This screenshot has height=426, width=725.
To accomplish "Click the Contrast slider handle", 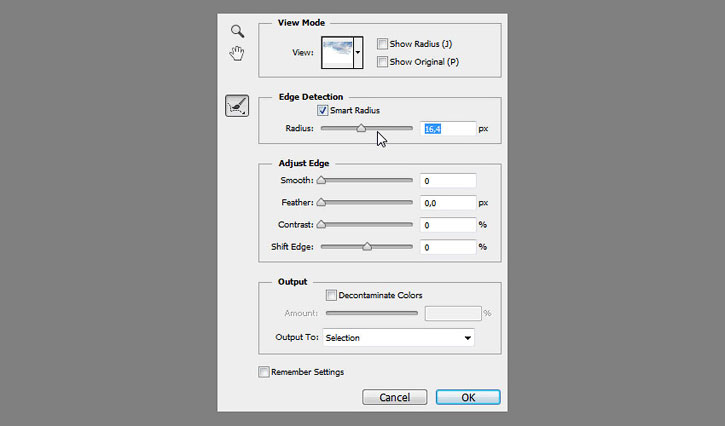I will coord(321,224).
